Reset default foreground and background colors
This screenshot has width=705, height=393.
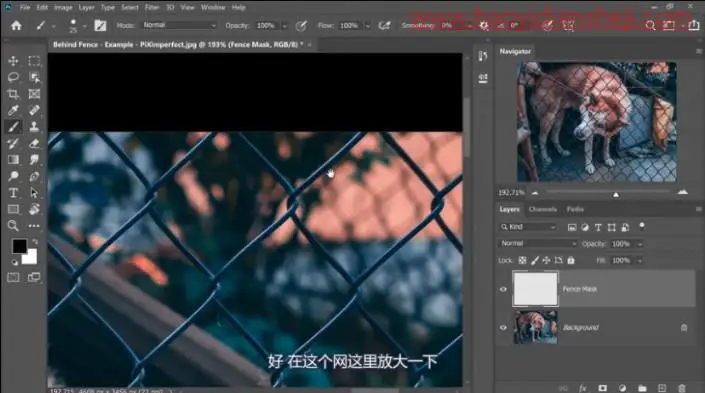click(14, 262)
